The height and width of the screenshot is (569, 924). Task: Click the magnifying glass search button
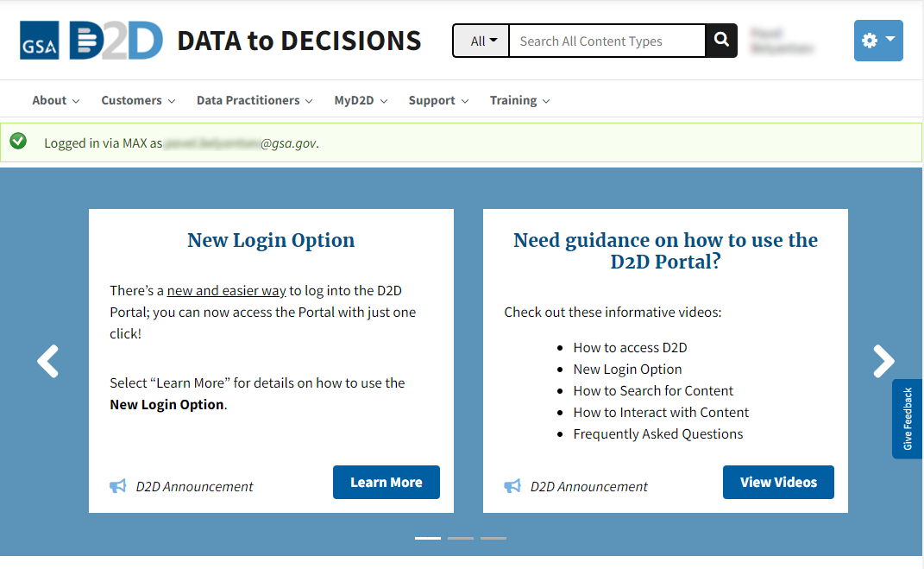click(721, 41)
